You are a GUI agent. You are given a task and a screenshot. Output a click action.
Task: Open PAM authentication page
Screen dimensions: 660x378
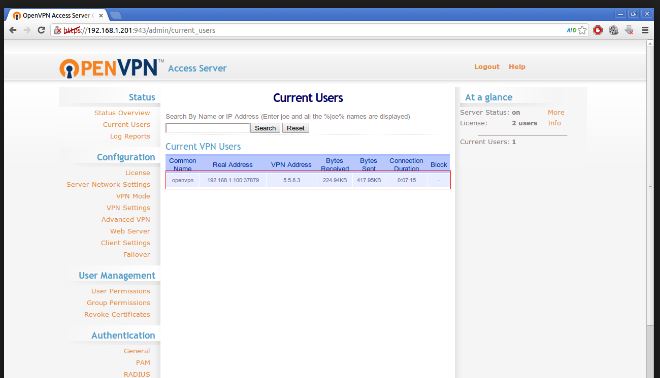click(143, 362)
